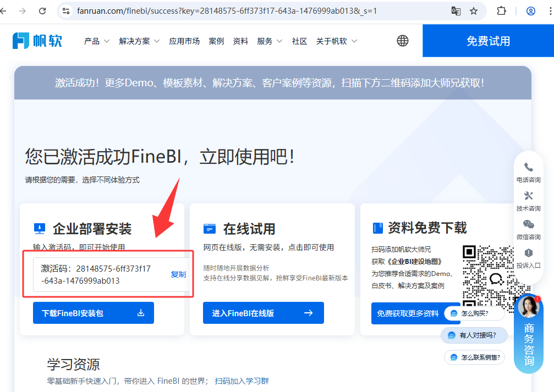The width and height of the screenshot is (554, 392).
Task: Click the 在线试用 heading
Action: click(x=249, y=229)
